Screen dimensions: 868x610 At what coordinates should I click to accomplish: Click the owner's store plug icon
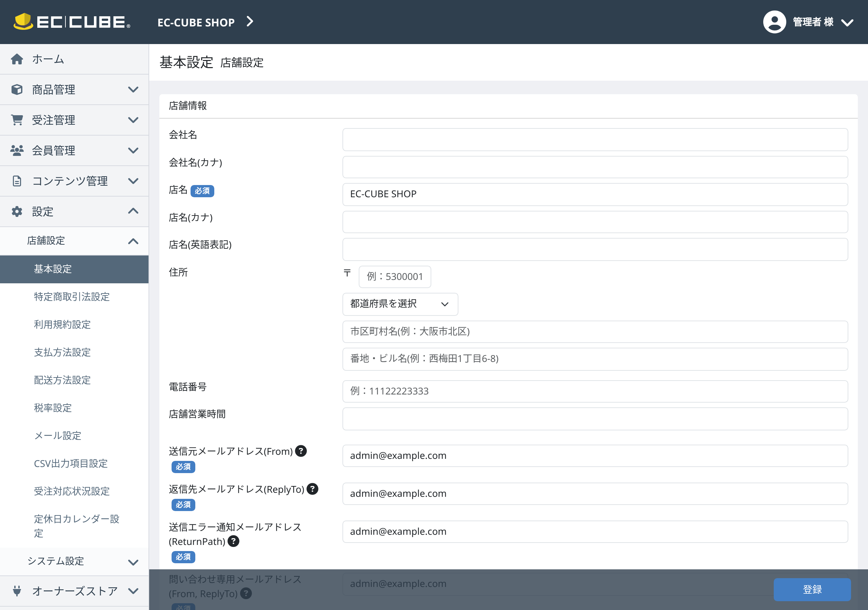(x=17, y=591)
